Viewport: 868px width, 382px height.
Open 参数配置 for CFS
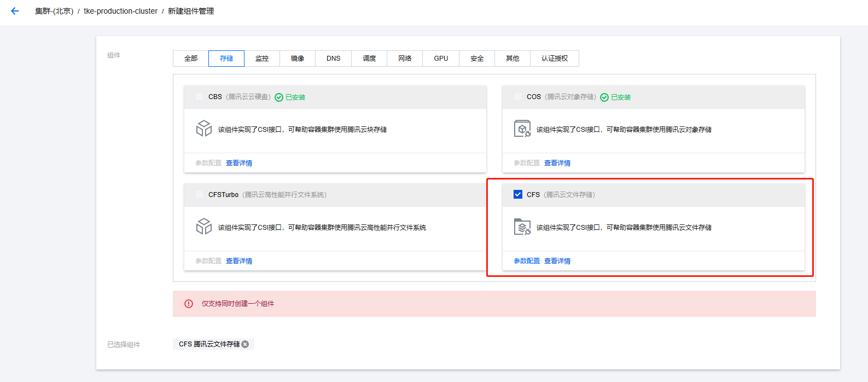(527, 261)
